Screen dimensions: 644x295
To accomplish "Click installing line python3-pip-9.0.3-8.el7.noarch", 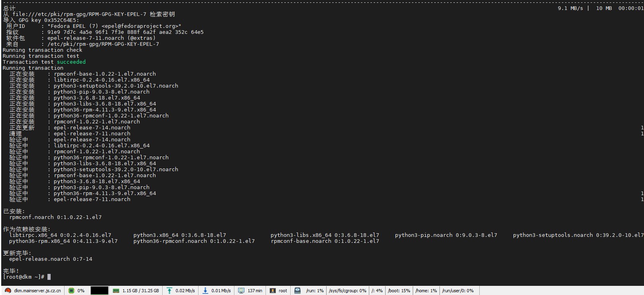I will click(x=102, y=92).
